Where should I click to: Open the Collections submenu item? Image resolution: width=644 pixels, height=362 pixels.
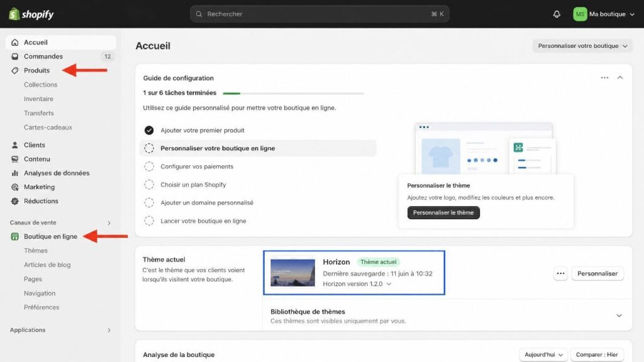41,85
